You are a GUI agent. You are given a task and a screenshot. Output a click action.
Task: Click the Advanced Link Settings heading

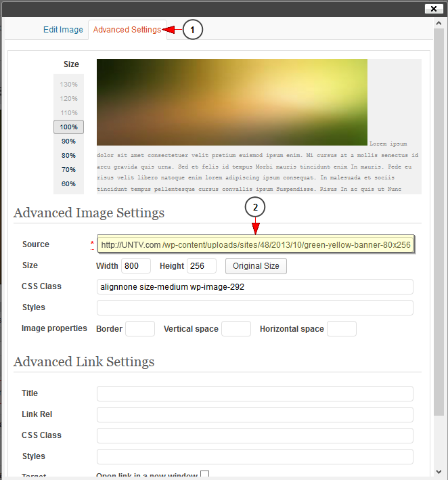[84, 362]
